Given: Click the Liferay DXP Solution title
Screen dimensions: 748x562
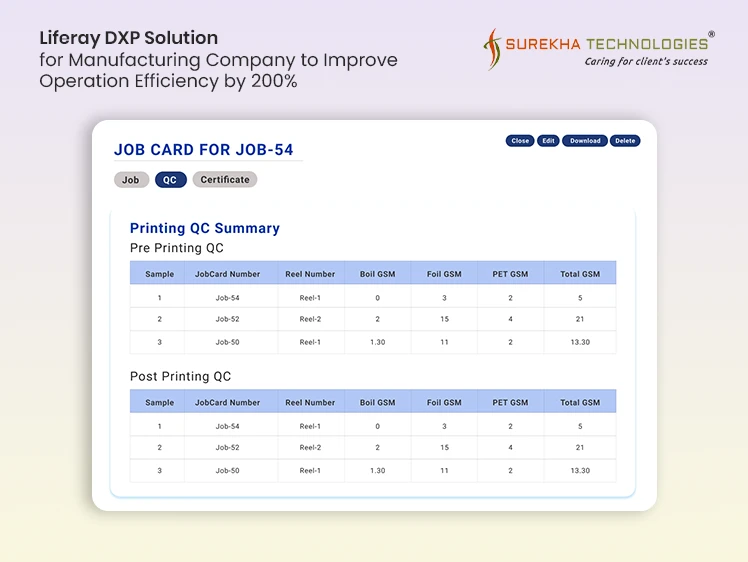Looking at the screenshot, I should click(x=129, y=38).
